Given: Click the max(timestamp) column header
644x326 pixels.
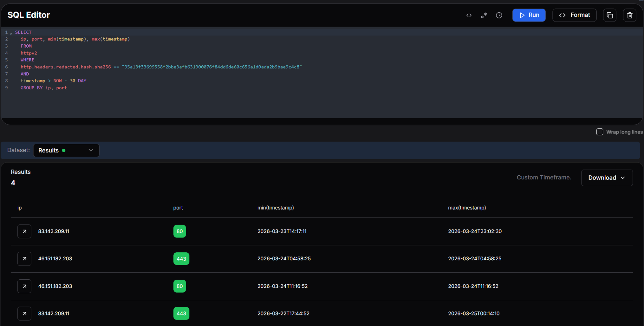Looking at the screenshot, I should (466, 208).
